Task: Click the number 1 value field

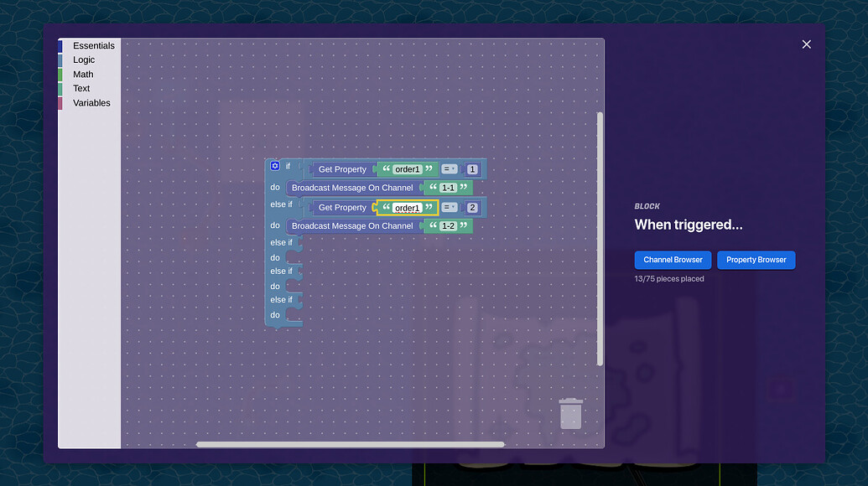Action: [470, 168]
